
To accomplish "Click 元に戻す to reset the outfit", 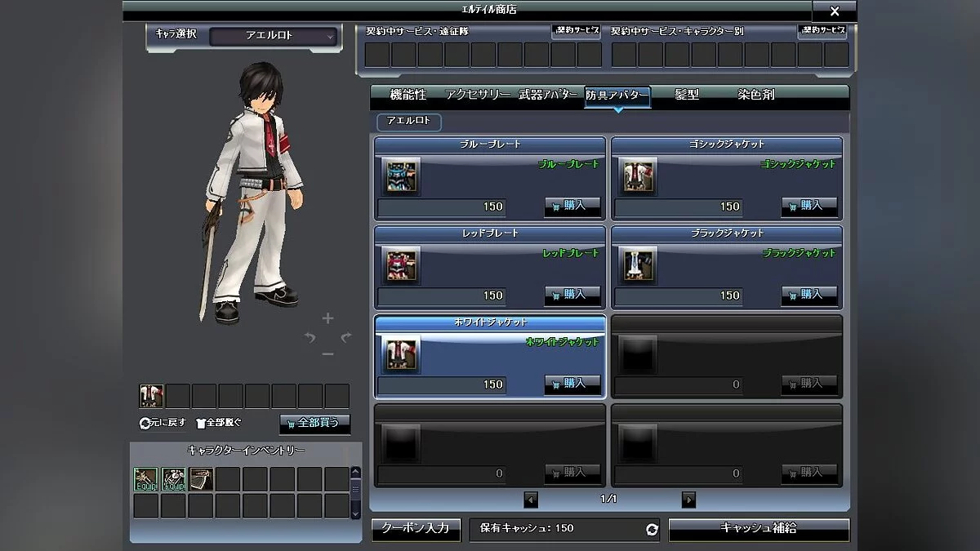I will tap(163, 424).
